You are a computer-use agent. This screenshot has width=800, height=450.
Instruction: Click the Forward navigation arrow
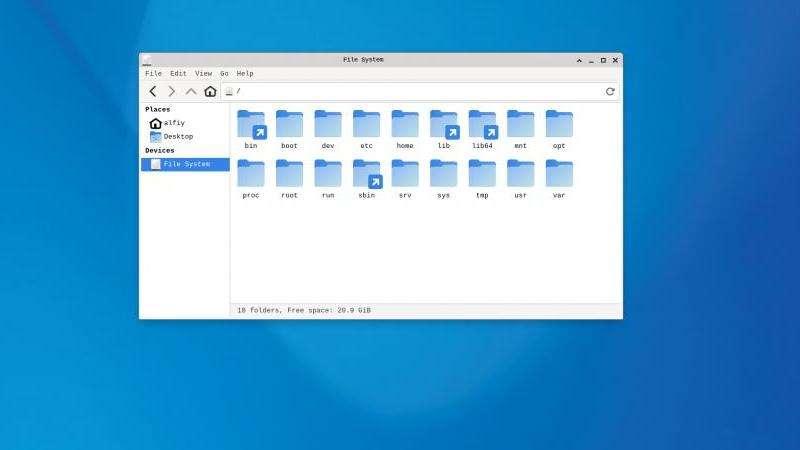[x=172, y=91]
